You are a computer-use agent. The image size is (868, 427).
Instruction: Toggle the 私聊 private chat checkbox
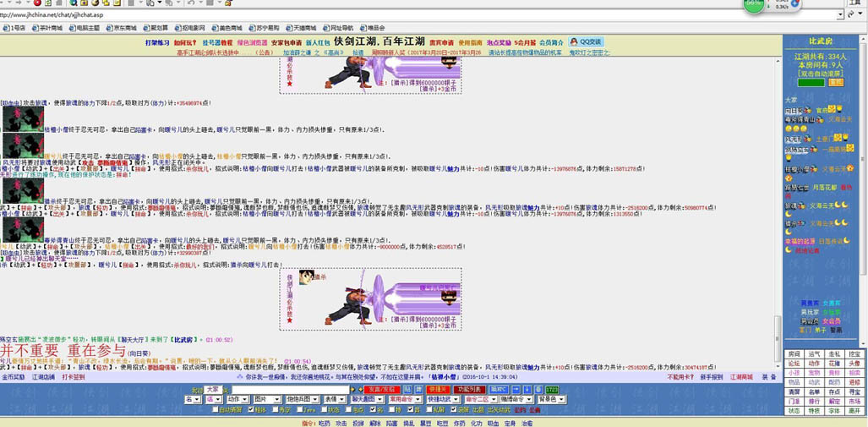429,410
